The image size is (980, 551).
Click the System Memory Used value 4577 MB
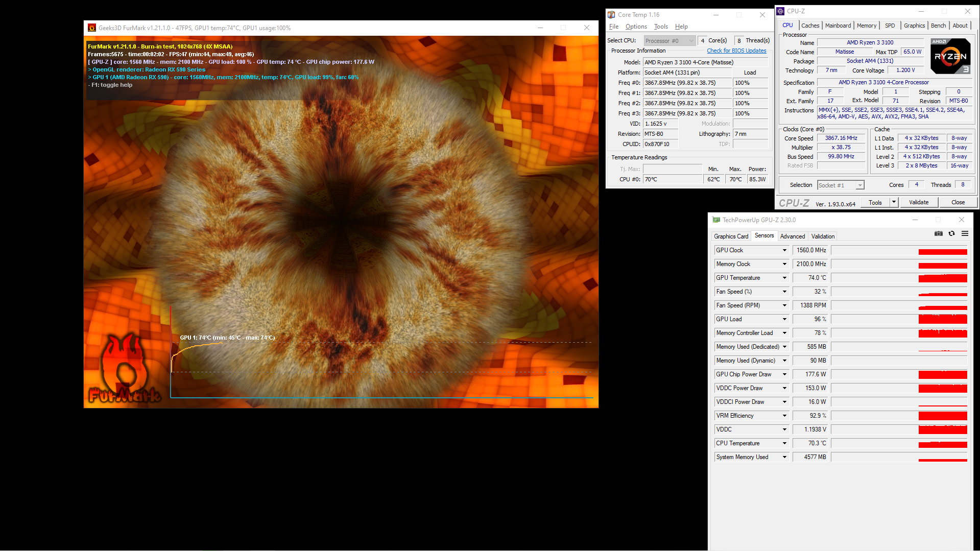pos(810,457)
